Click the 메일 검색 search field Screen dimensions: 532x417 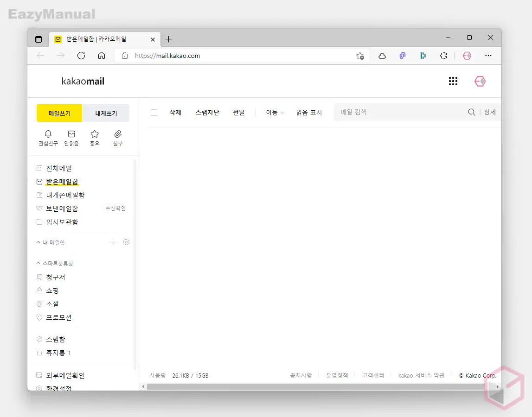point(400,112)
